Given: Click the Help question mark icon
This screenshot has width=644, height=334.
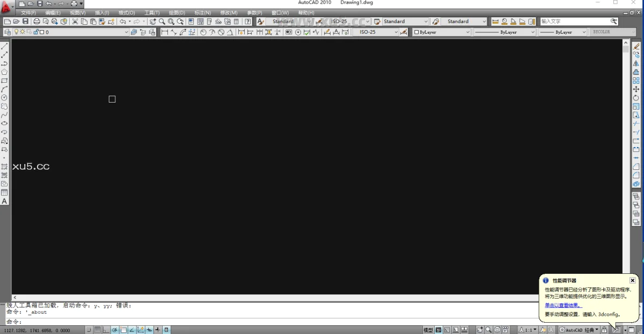Looking at the screenshot, I should point(247,21).
